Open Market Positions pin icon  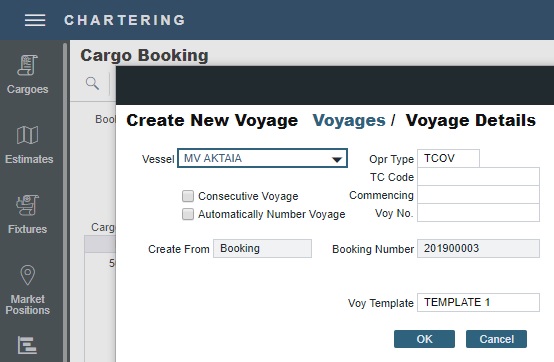pyautogui.click(x=28, y=275)
